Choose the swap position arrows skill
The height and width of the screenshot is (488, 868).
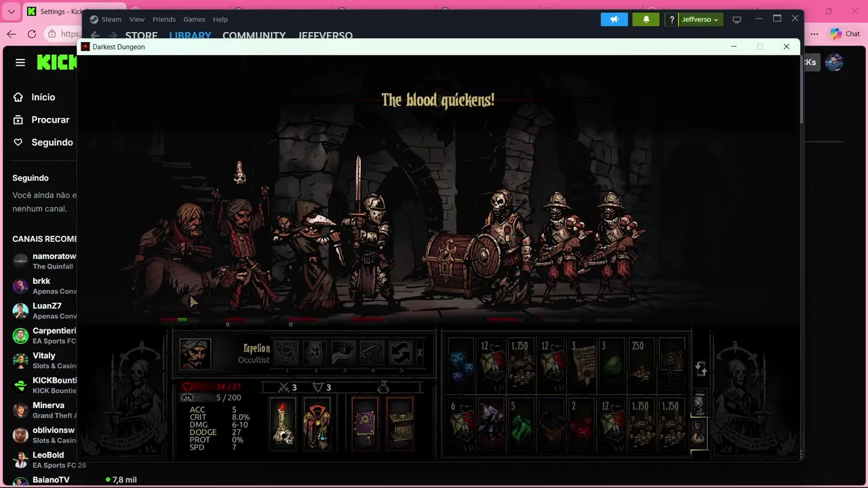tap(400, 353)
